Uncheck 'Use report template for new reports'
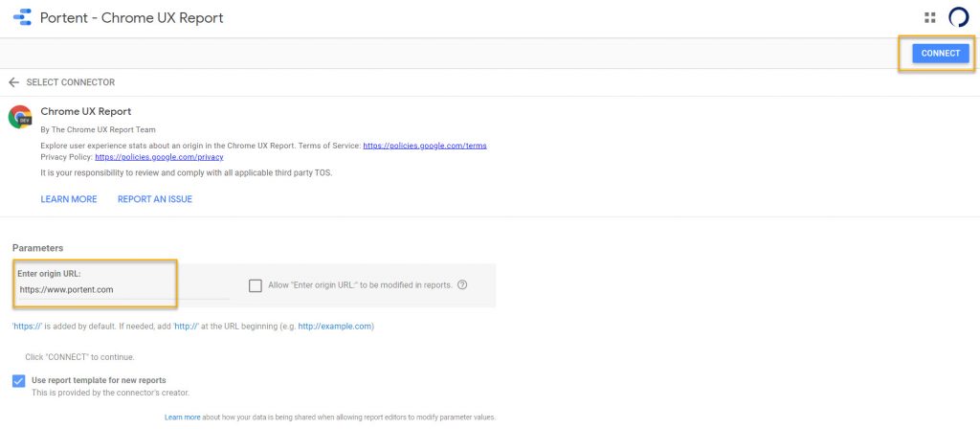Viewport: 980px width, 429px height. [x=19, y=380]
